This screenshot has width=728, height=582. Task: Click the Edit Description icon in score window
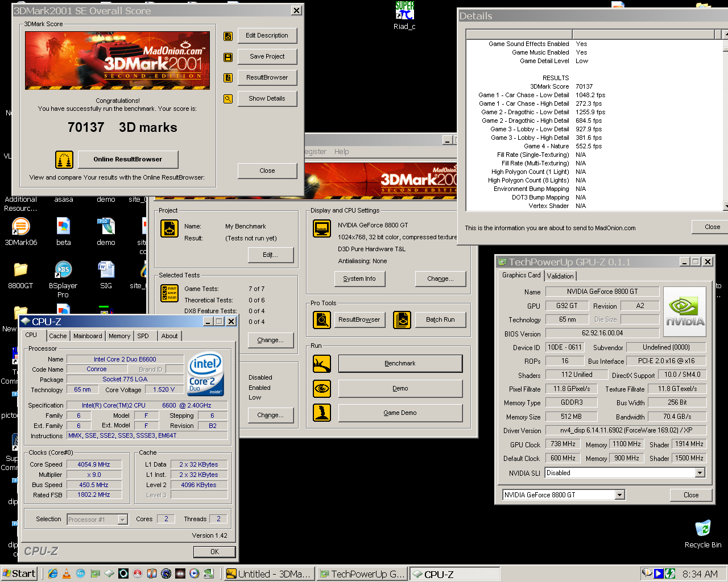pyautogui.click(x=228, y=36)
